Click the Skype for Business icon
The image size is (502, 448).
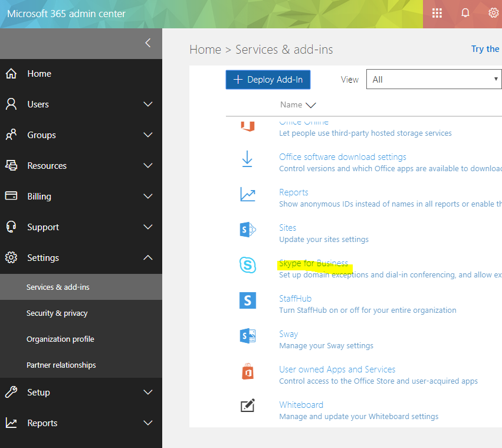[248, 265]
